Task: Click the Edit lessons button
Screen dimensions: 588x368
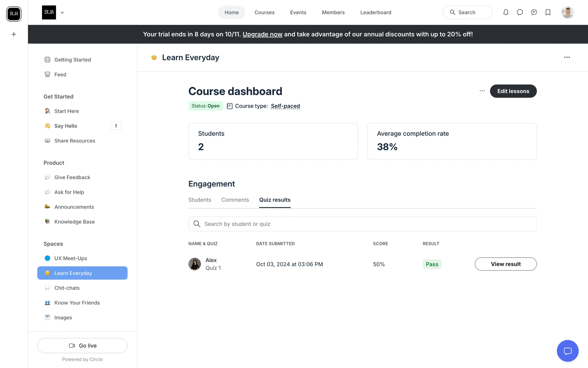Action: pos(513,91)
